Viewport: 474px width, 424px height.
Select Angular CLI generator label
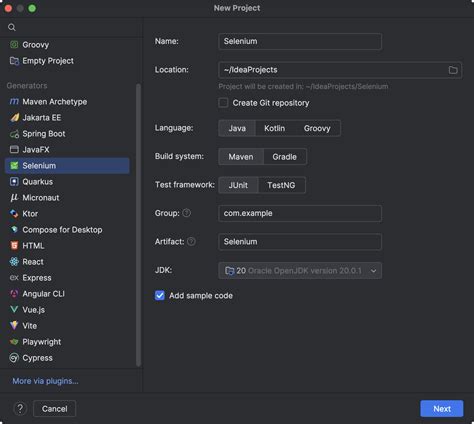(43, 294)
